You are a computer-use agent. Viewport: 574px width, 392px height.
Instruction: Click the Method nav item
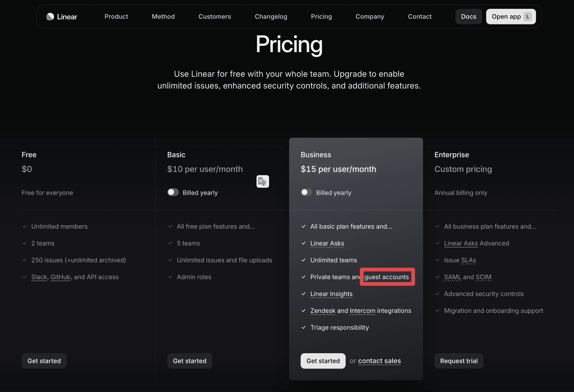163,17
